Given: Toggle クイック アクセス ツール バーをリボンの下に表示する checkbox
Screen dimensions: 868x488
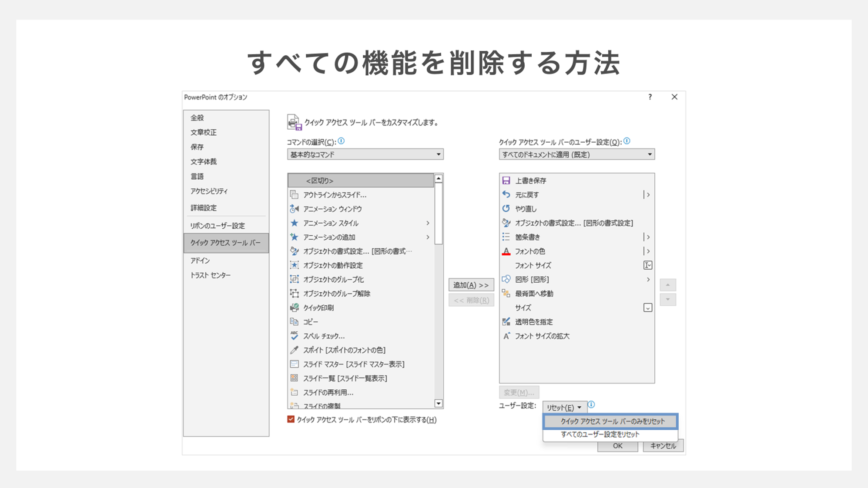Looking at the screenshot, I should pos(291,419).
